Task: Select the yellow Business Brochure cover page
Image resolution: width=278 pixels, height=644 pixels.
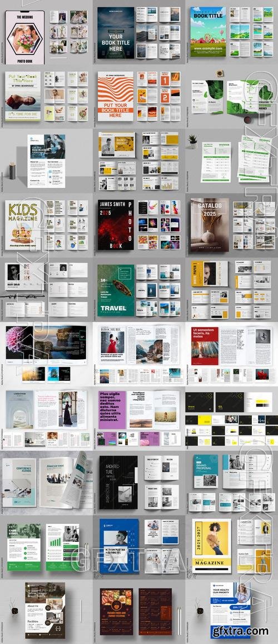Action: (117, 145)
